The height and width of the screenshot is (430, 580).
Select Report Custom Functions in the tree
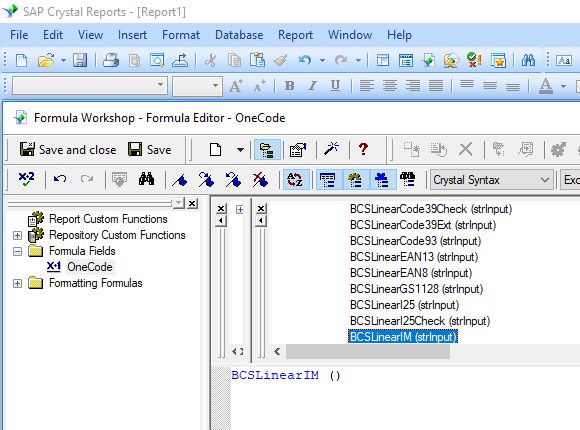coord(108,219)
